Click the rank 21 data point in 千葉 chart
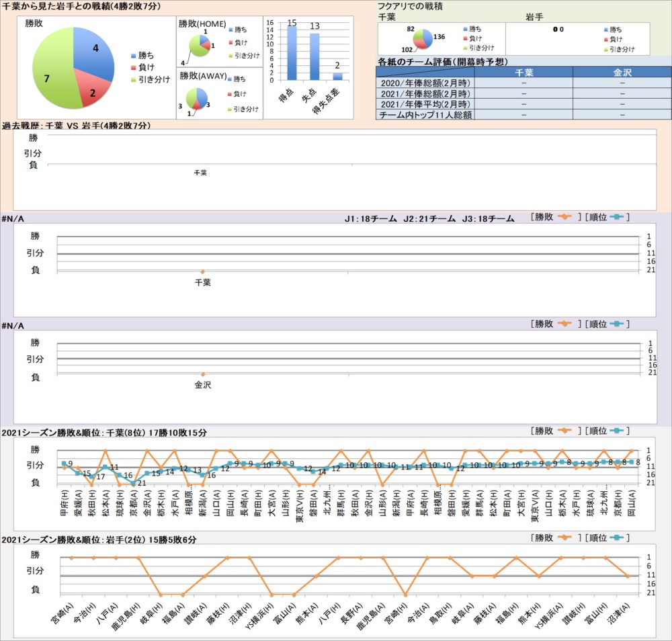 click(x=134, y=482)
